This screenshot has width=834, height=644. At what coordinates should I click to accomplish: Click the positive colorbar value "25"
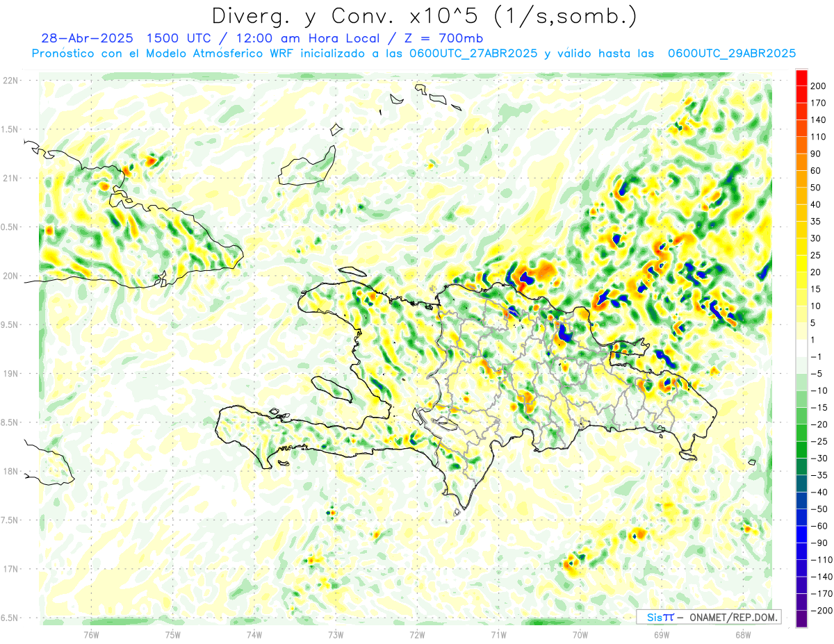tap(816, 256)
